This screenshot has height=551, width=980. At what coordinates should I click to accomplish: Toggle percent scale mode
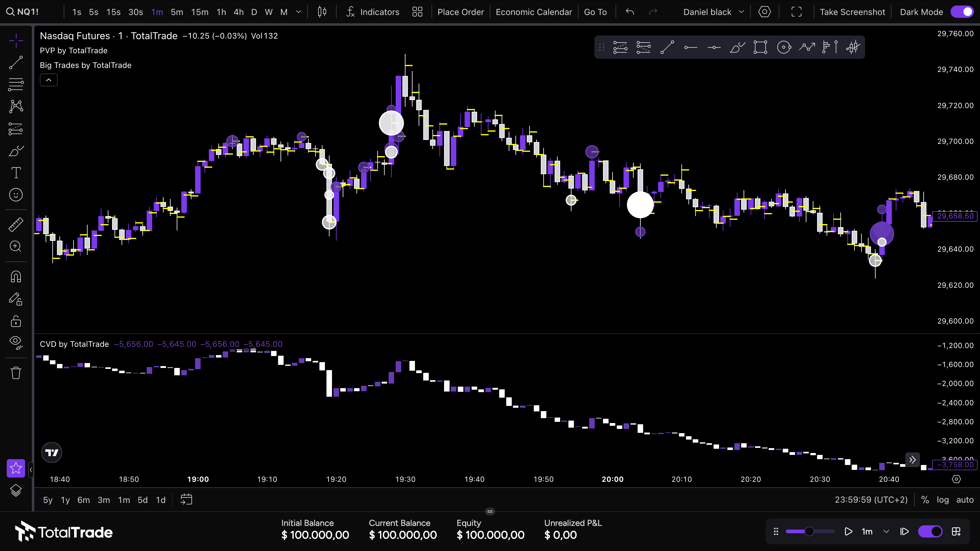pos(925,500)
